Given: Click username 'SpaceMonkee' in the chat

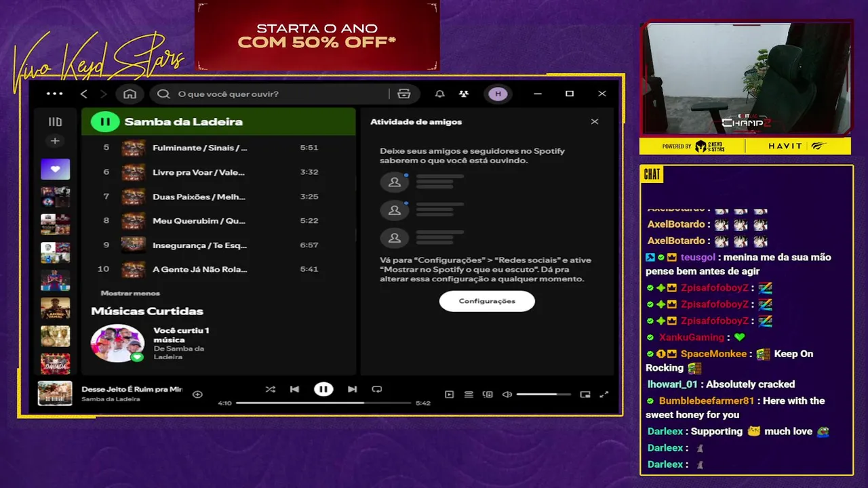Looking at the screenshot, I should tap(713, 354).
